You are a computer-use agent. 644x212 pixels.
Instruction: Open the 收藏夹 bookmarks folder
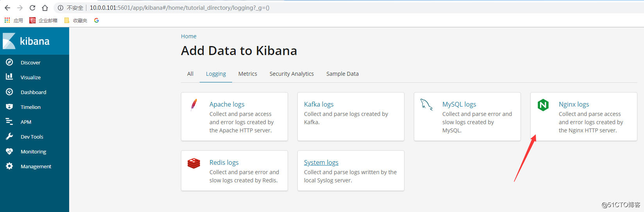point(76,20)
